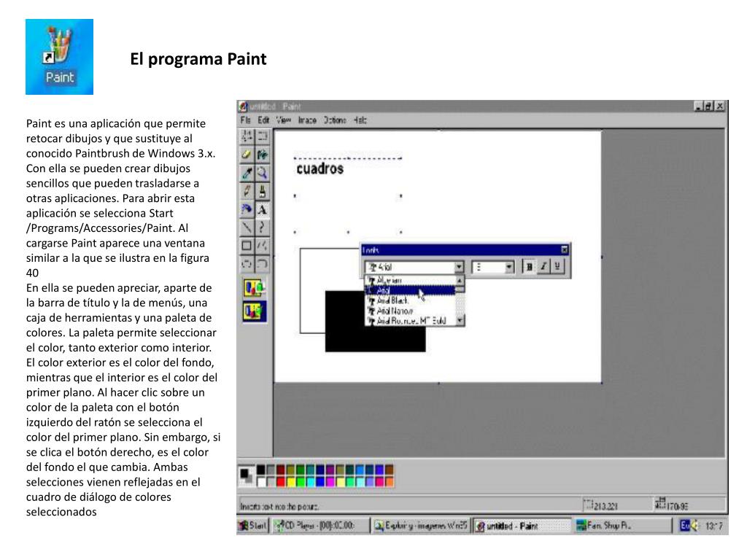Select the Algerian font entry
Screen dimensions: 747x560
pyautogui.click(x=411, y=281)
